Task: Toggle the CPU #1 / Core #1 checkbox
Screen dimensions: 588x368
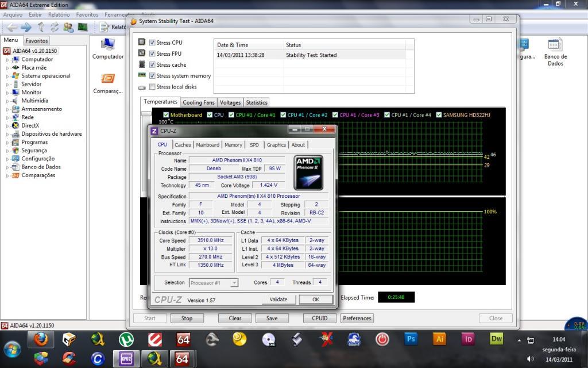Action: 231,115
